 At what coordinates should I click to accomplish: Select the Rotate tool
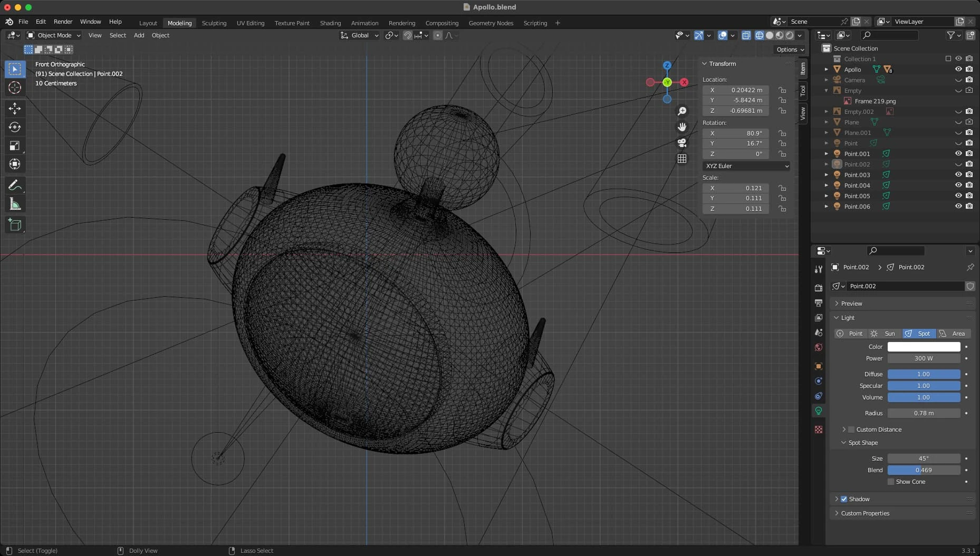[15, 127]
